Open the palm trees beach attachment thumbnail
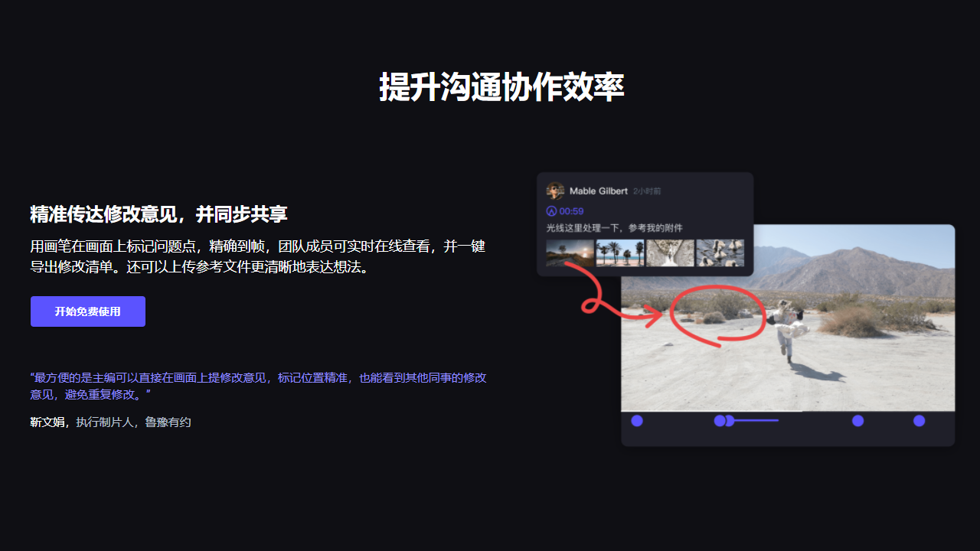 620,253
